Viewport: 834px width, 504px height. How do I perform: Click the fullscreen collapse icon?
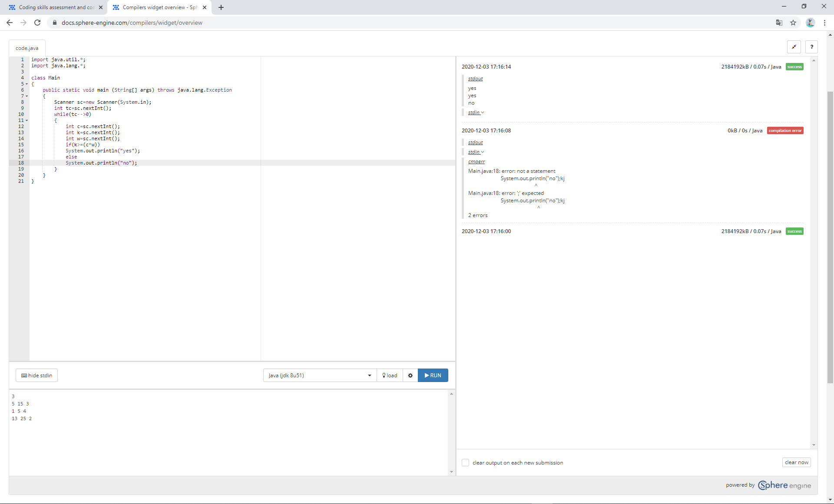[x=794, y=47]
